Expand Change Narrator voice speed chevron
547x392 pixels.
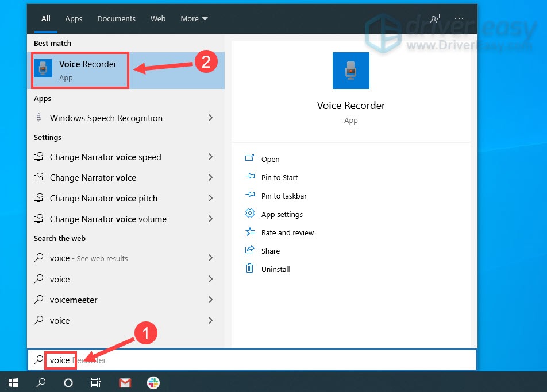pyautogui.click(x=210, y=157)
